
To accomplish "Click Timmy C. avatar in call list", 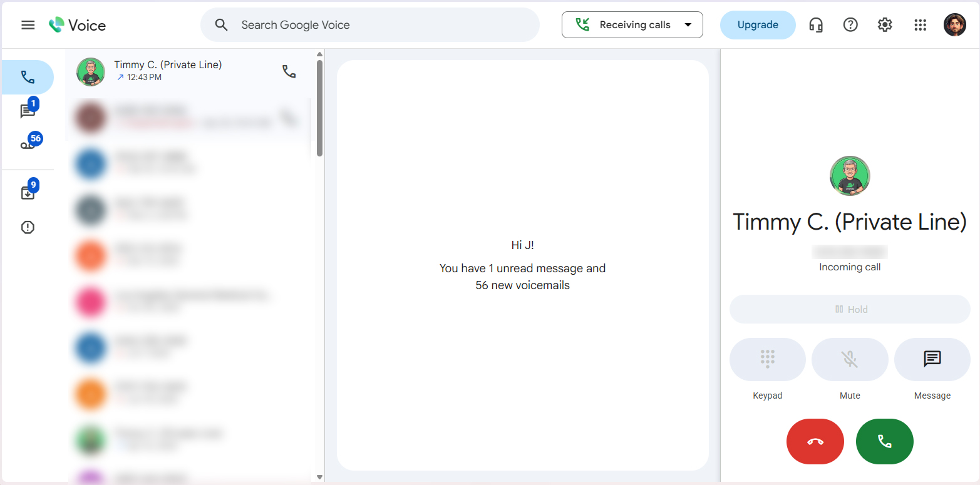I will pyautogui.click(x=91, y=71).
